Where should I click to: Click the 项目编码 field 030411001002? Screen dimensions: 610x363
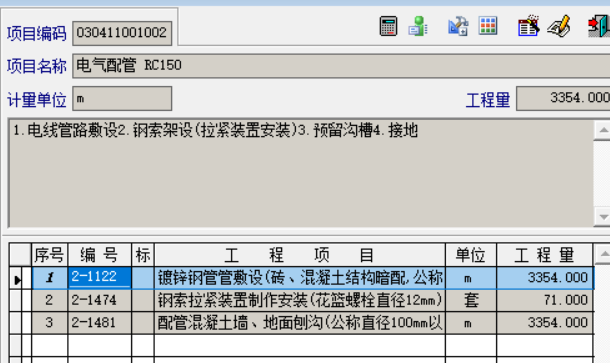point(122,33)
